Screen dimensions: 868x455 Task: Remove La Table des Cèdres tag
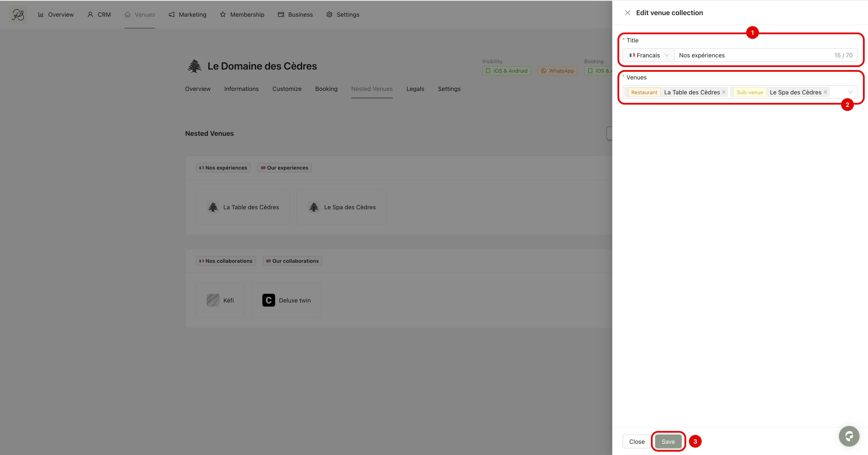[724, 92]
